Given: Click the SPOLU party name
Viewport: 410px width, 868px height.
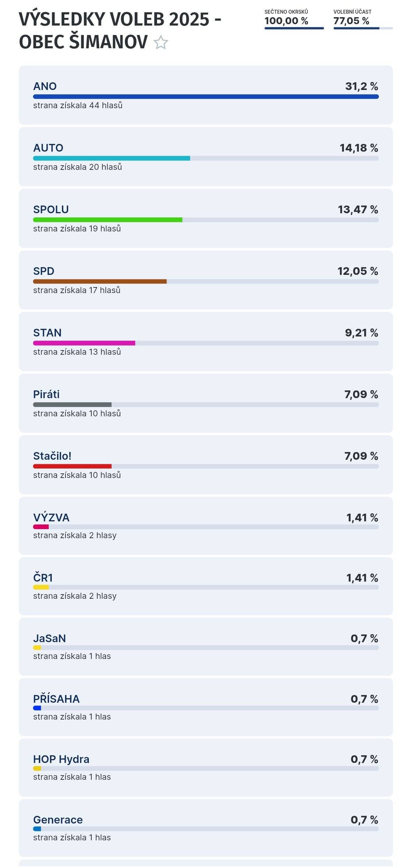Looking at the screenshot, I should click(x=50, y=210).
